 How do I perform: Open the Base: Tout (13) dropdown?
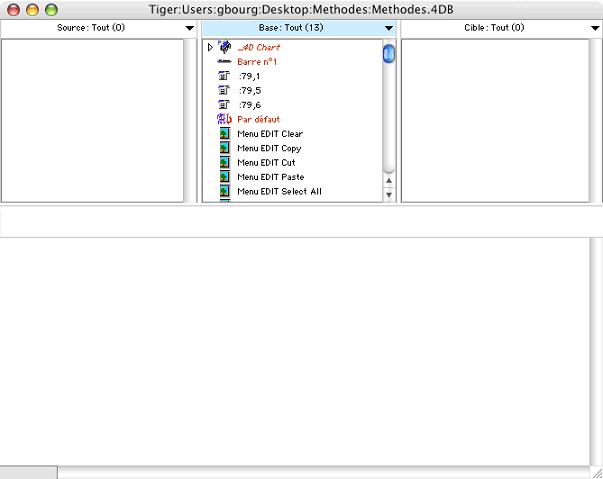[x=389, y=28]
